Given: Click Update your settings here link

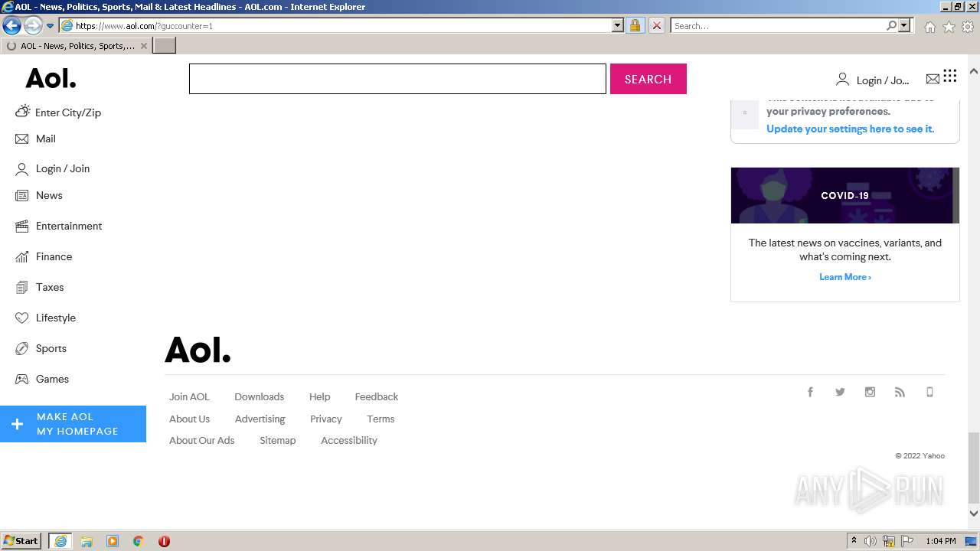Looking at the screenshot, I should click(850, 129).
